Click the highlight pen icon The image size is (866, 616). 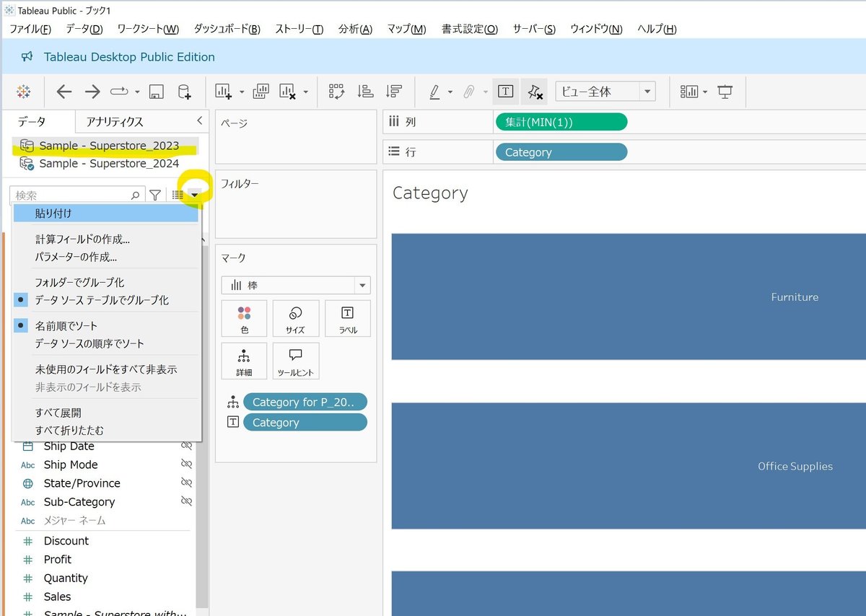pyautogui.click(x=434, y=92)
